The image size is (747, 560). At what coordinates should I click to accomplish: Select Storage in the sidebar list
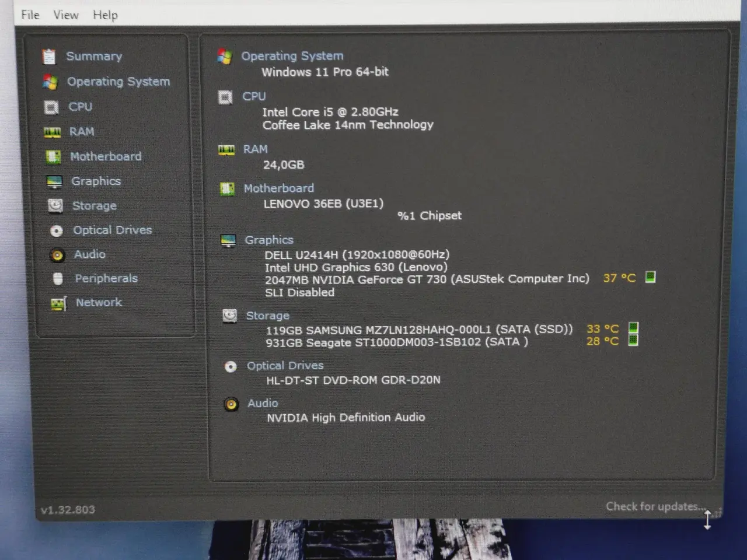(x=95, y=206)
